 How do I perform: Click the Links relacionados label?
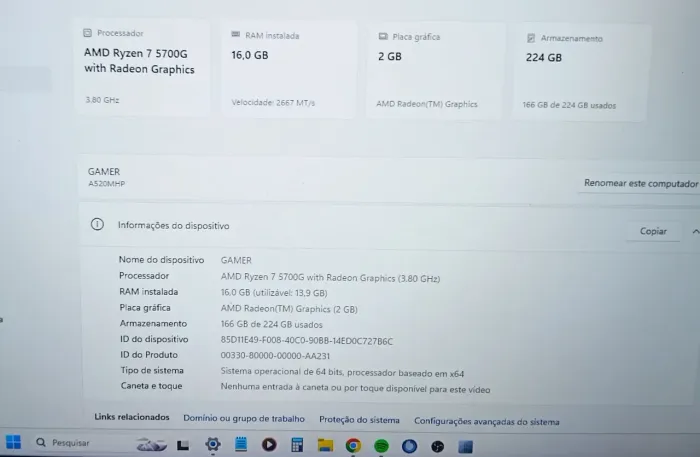point(132,417)
